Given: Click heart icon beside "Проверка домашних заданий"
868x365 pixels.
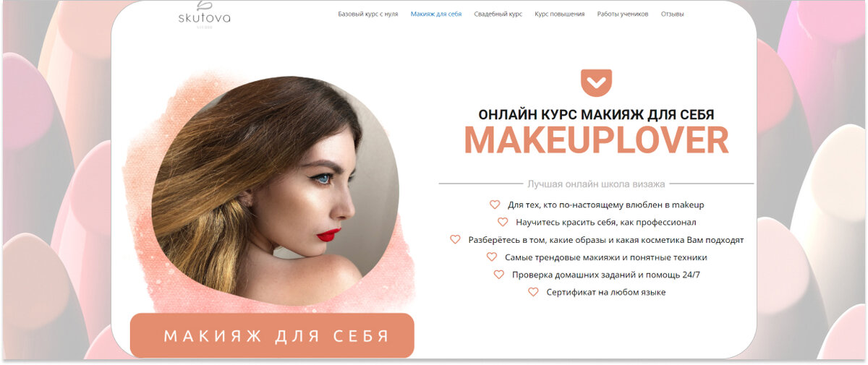Looking at the screenshot, I should [499, 275].
